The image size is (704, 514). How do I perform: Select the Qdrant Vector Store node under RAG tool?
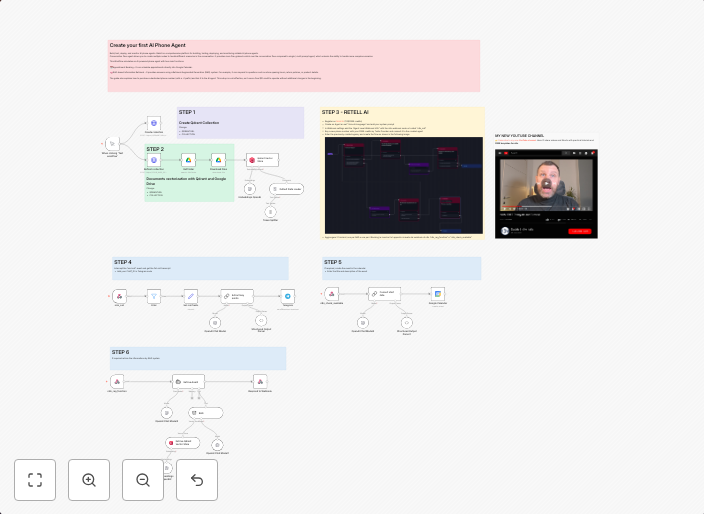[x=183, y=443]
